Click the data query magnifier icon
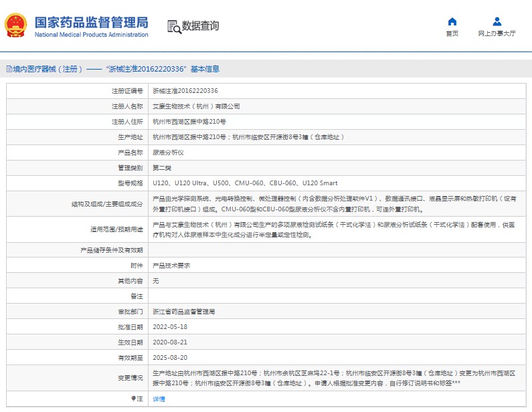Viewport: 532px width, 412px height. [175, 27]
